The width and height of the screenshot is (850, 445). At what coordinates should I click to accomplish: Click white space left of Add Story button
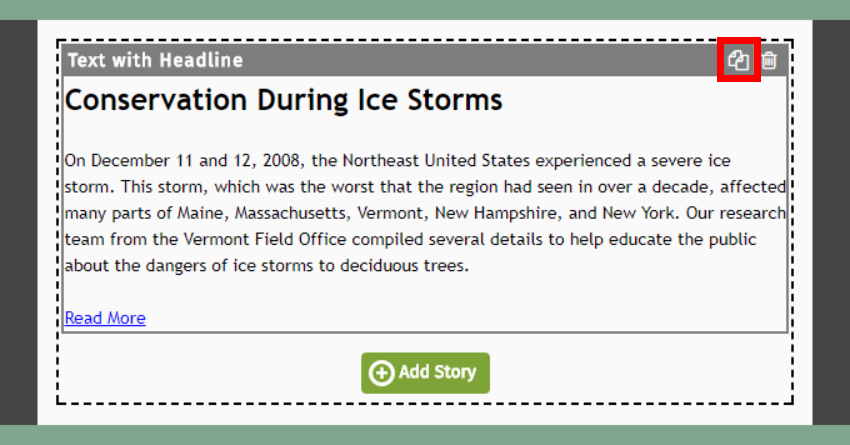209,373
